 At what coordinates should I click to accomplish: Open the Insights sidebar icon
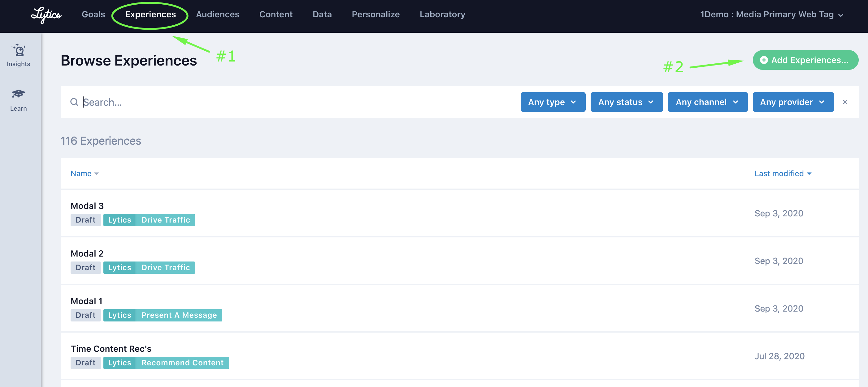pos(19,50)
